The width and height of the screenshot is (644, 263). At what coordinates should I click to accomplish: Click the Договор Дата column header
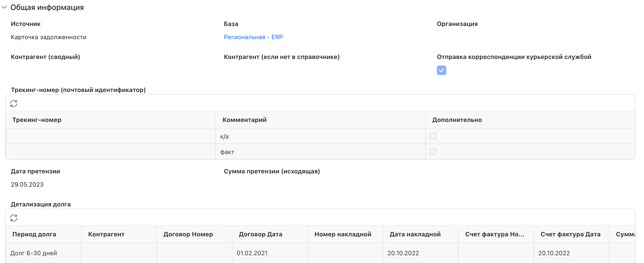(x=270, y=234)
